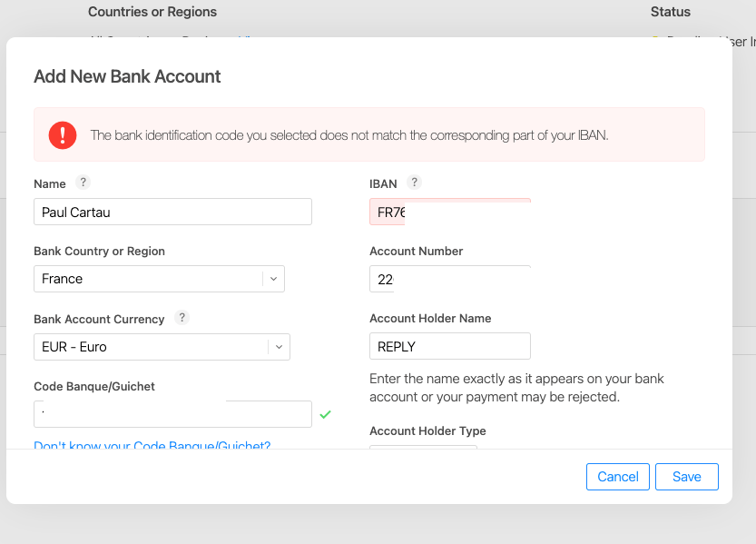Open the Account Holder Type dropdown

pyautogui.click(x=423, y=451)
